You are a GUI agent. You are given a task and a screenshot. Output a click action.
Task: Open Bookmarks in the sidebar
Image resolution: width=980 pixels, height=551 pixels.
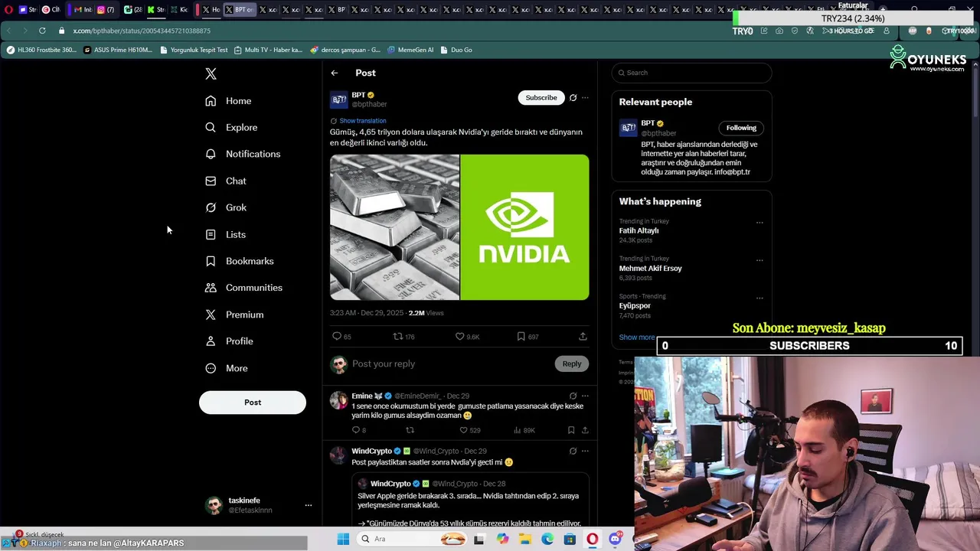click(239, 261)
